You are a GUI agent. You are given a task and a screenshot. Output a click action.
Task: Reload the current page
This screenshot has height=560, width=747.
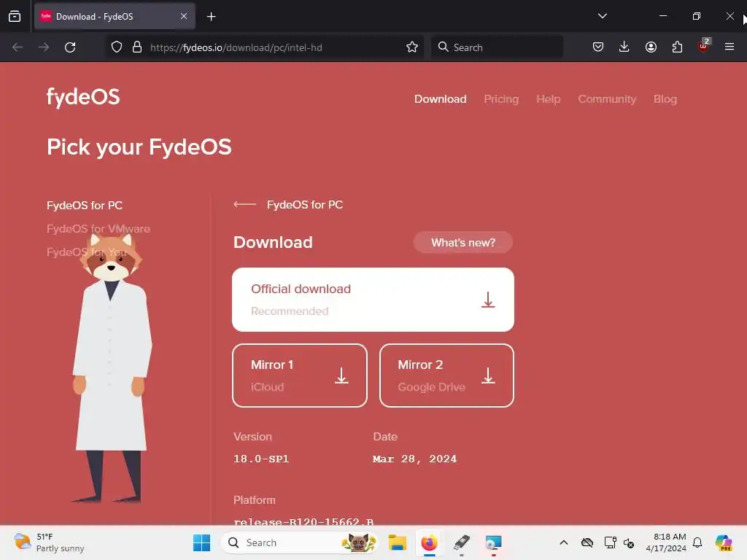coord(70,47)
